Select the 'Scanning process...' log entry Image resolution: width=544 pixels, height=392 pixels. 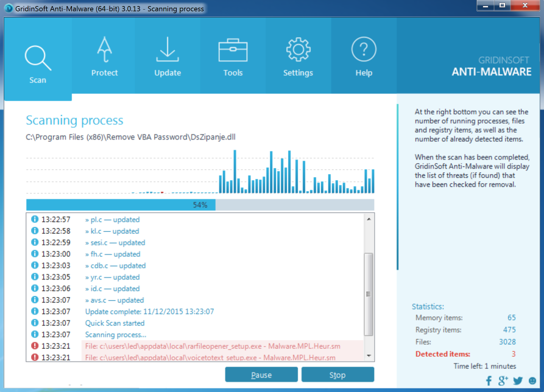click(x=196, y=334)
